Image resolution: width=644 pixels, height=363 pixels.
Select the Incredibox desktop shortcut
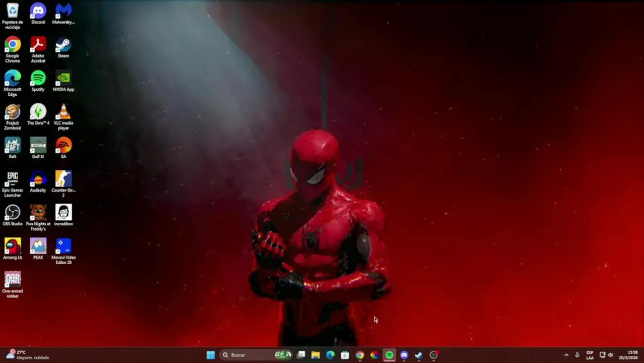pyautogui.click(x=63, y=215)
